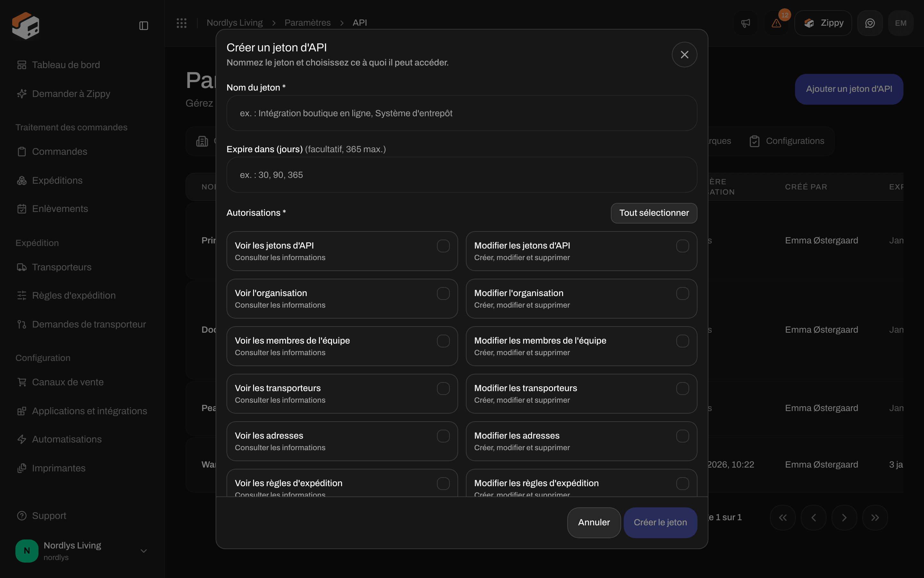This screenshot has width=924, height=578.
Task: Collapse the sidebar with the panel icon
Action: (x=143, y=26)
